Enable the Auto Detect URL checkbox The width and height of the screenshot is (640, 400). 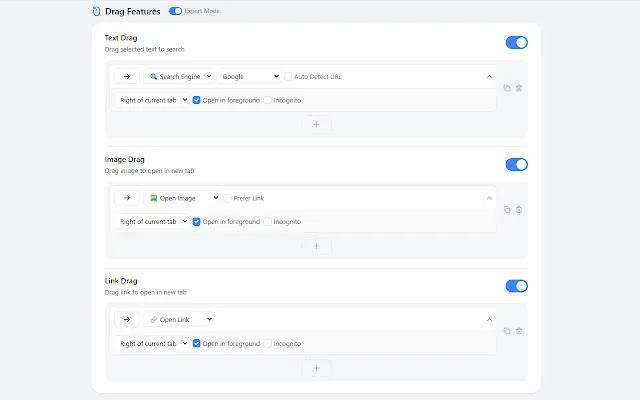tap(288, 76)
